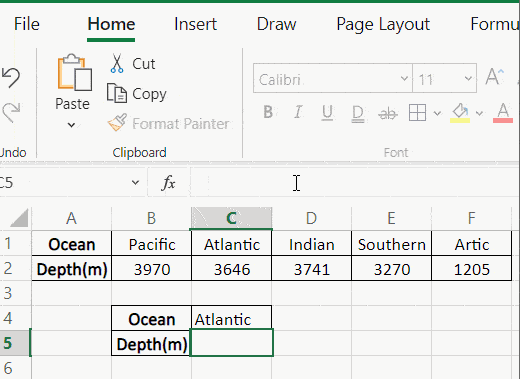The height and width of the screenshot is (379, 520).
Task: Expand the Borders options dropdown
Action: point(437,113)
